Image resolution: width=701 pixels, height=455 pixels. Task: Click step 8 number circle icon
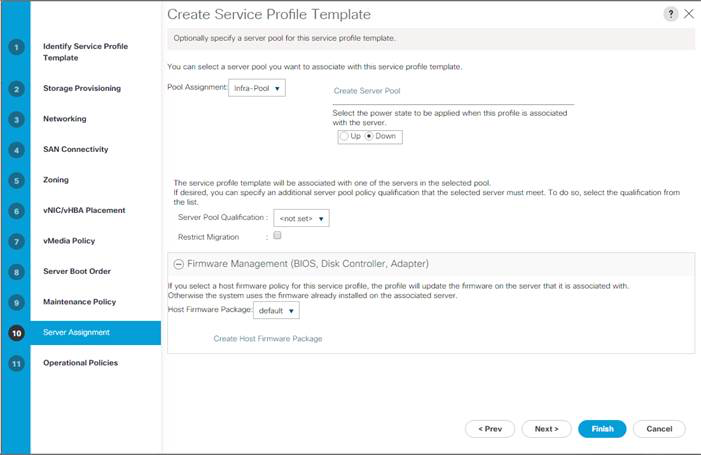[x=16, y=272]
